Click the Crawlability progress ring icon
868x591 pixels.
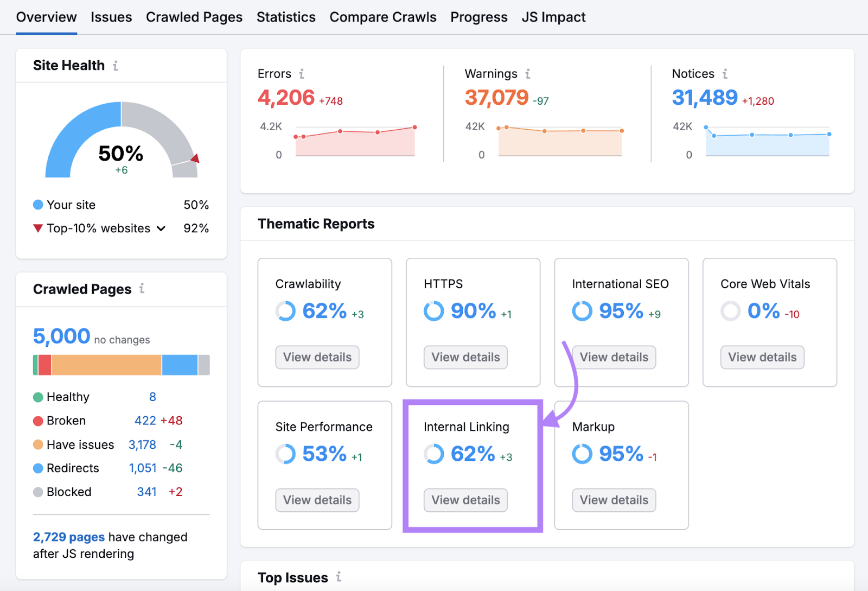tap(285, 311)
